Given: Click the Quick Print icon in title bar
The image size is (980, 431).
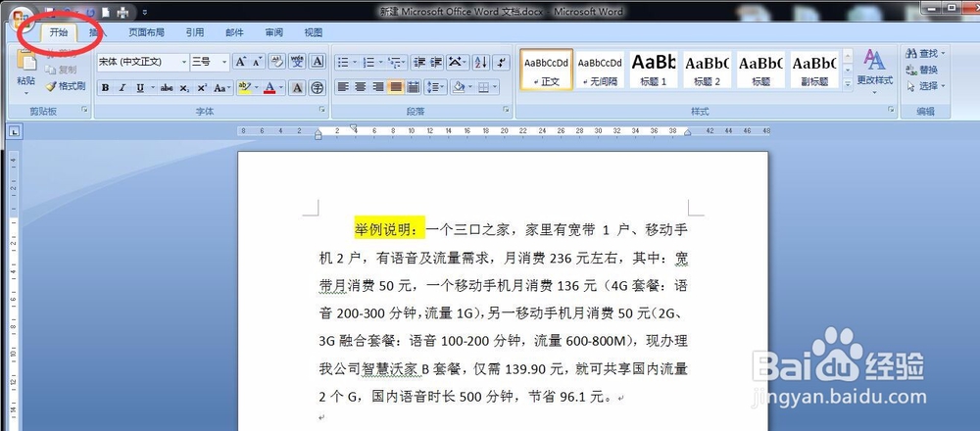Looking at the screenshot, I should click(x=123, y=12).
